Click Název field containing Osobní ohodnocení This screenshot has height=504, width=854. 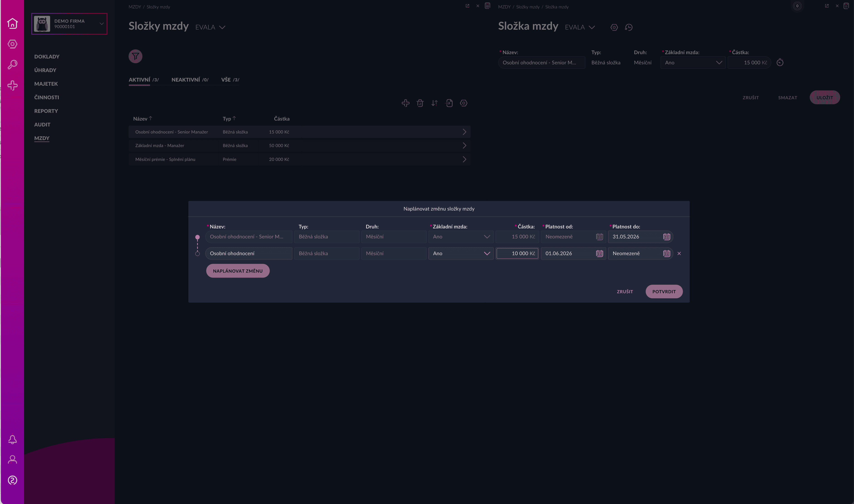point(249,253)
